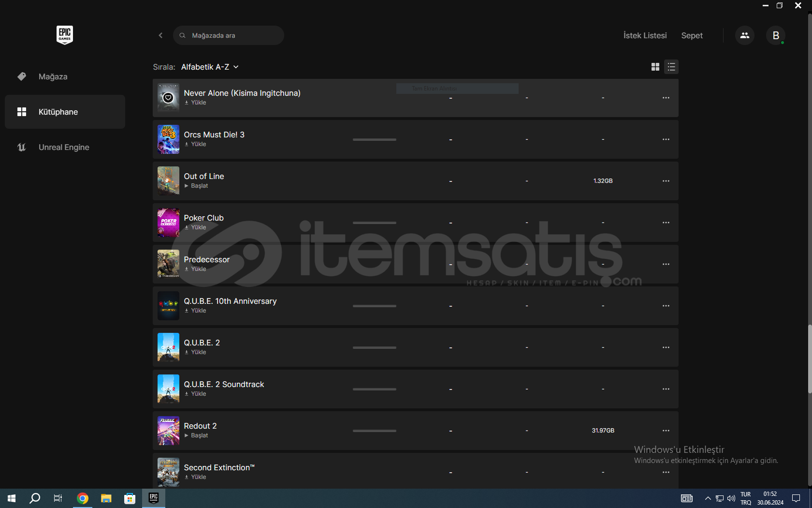
Task: Install Q.U.B.E. 10th Anniversary via Yükle
Action: (195, 311)
